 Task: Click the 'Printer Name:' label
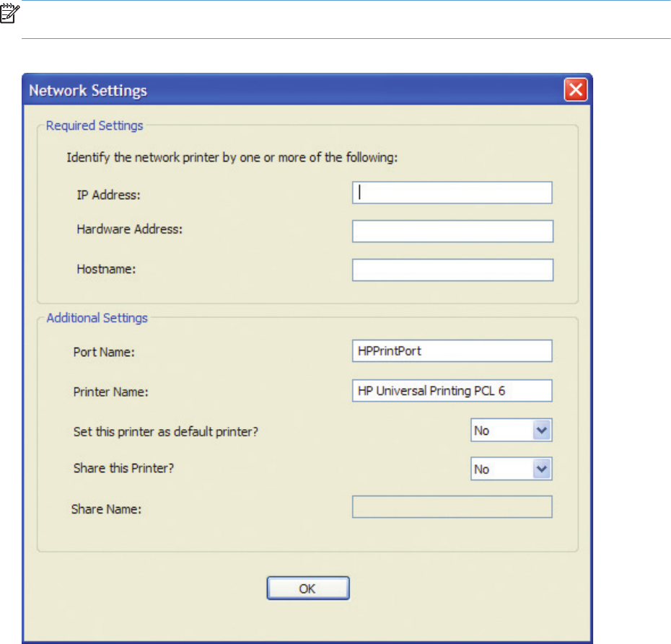pyautogui.click(x=111, y=392)
